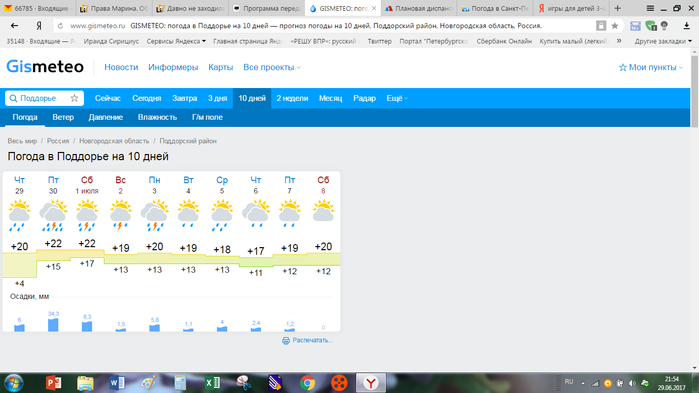
Task: Switch to the 2 недели tab
Action: (292, 98)
